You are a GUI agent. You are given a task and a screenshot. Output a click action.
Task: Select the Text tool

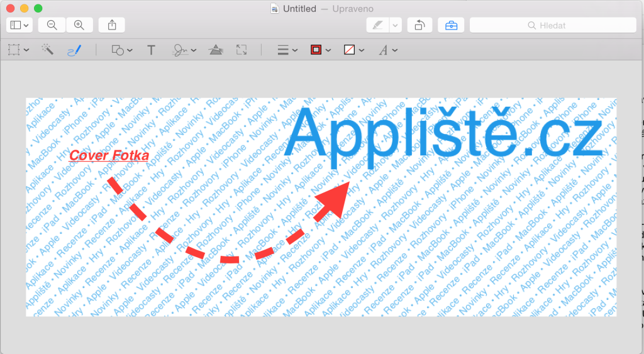tap(151, 50)
